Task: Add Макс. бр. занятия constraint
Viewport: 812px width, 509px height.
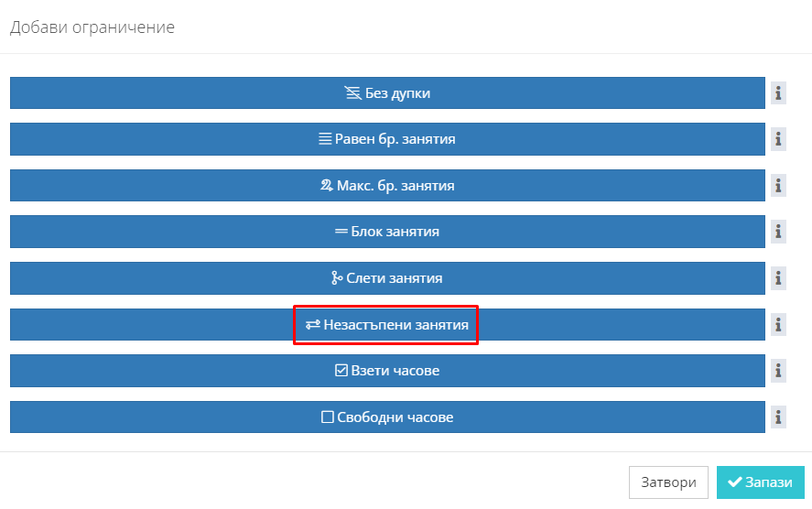Action: 387,185
